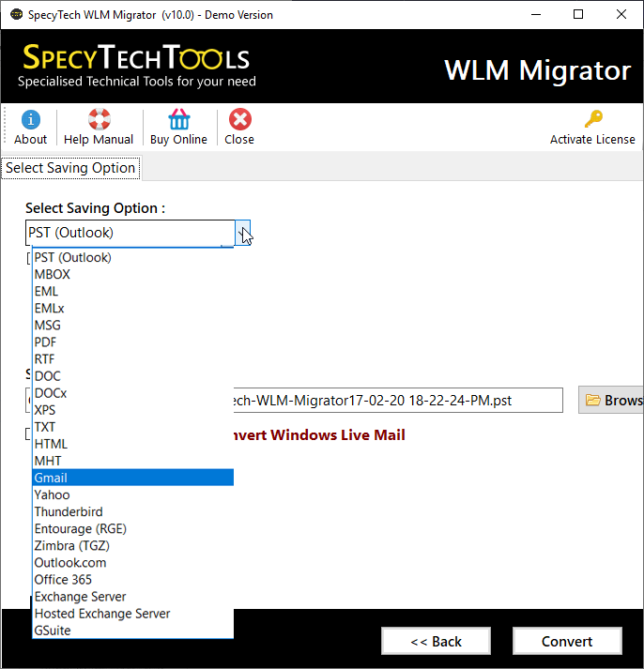The height and width of the screenshot is (669, 644).
Task: Choose GSuite from the list
Action: click(x=133, y=631)
